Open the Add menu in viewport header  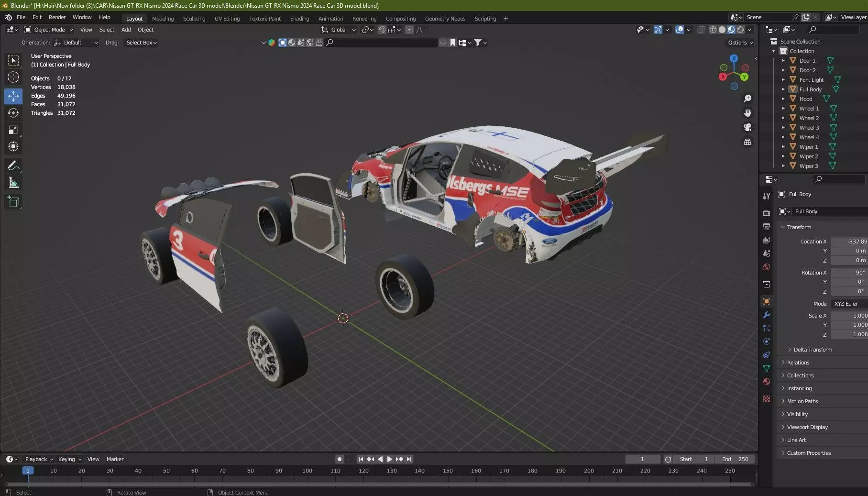(126, 30)
